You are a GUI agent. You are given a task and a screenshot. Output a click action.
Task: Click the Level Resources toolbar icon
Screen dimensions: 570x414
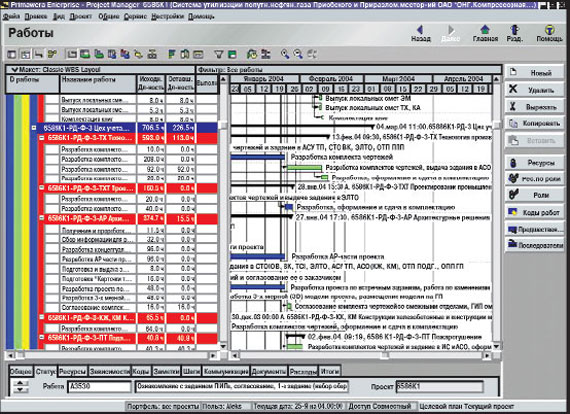pos(266,55)
